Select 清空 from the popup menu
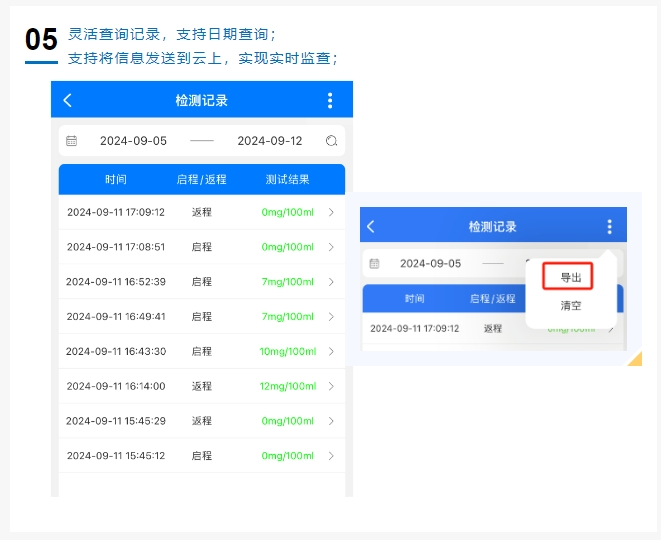This screenshot has height=540, width=661. (570, 306)
